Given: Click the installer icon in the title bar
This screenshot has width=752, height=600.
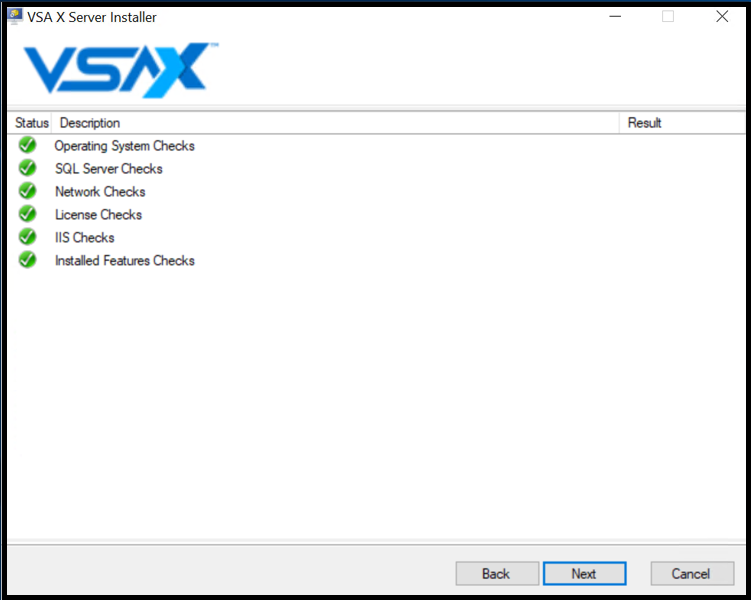Looking at the screenshot, I should click(15, 17).
